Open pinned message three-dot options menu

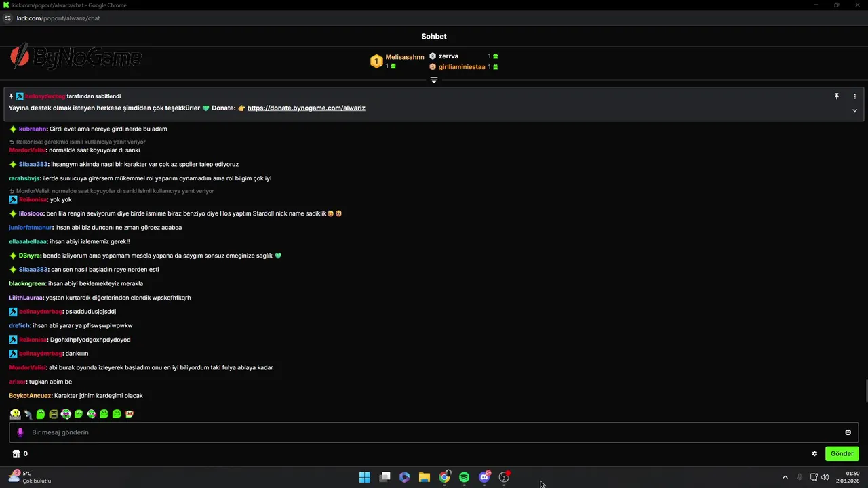(854, 96)
